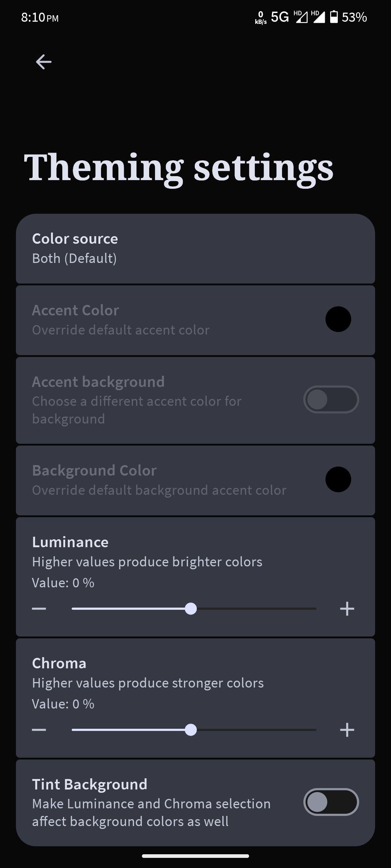
Task: Tap the Tint Background description text
Action: 151,813
